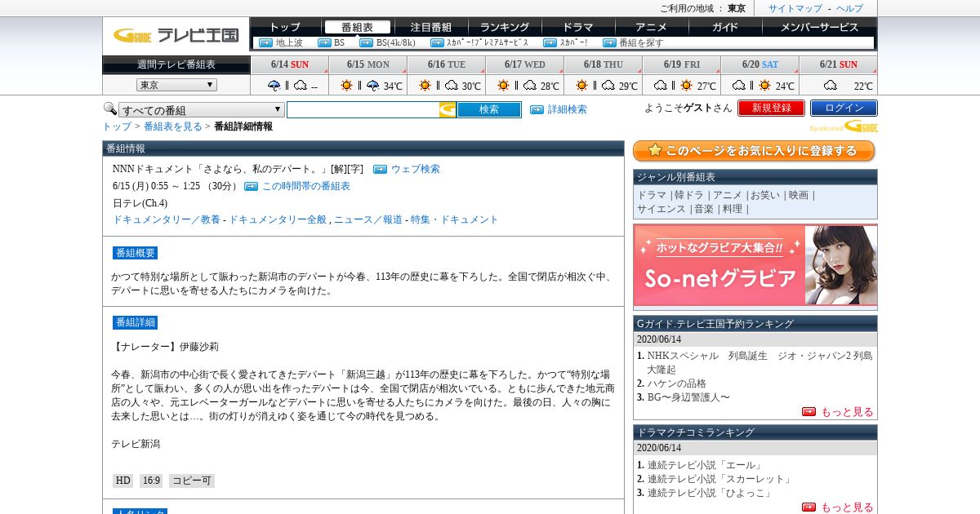The height and width of the screenshot is (514, 980).
Task: Click the テレビ王国 G-Guide logo
Action: (x=176, y=35)
